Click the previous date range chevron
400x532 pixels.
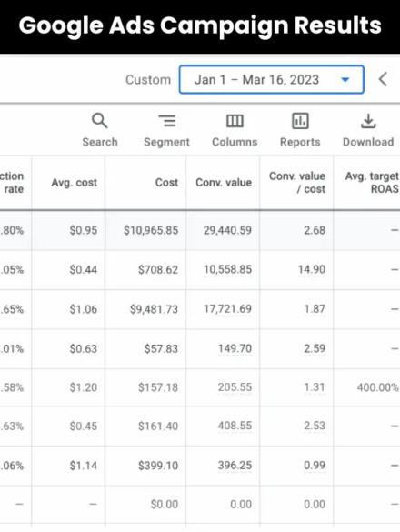click(383, 80)
